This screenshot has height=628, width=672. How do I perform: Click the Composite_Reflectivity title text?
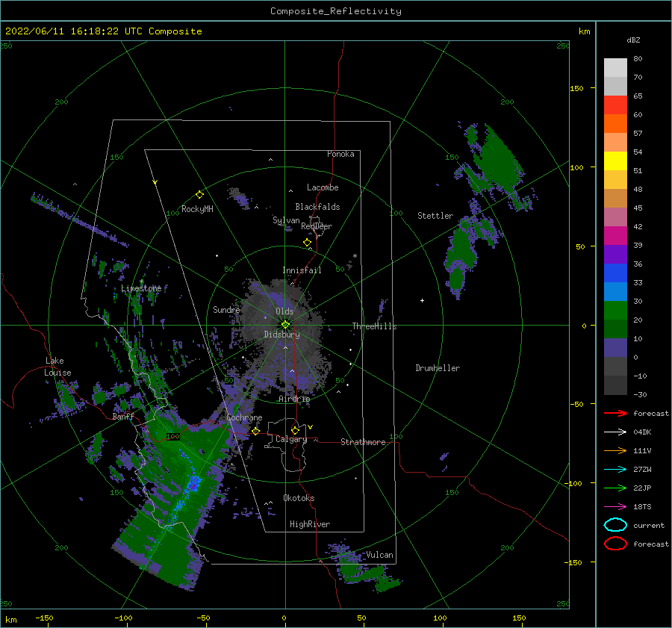tap(336, 11)
